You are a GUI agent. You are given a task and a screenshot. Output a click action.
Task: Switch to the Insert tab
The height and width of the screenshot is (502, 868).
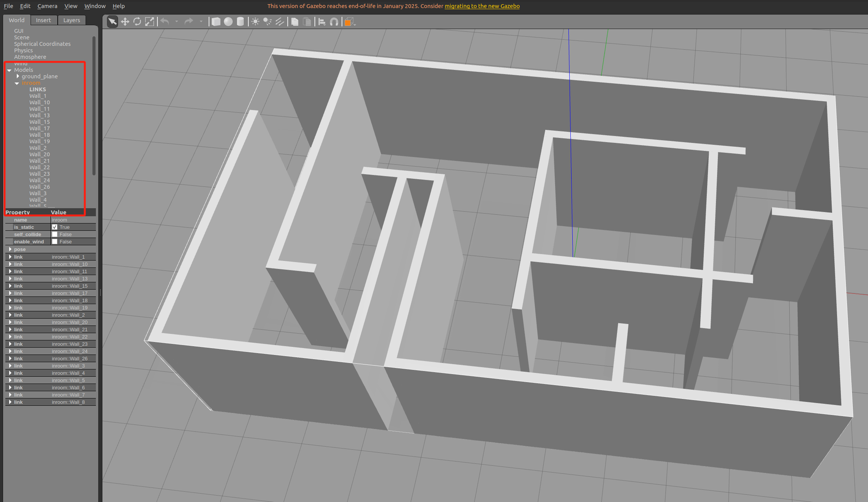(43, 20)
